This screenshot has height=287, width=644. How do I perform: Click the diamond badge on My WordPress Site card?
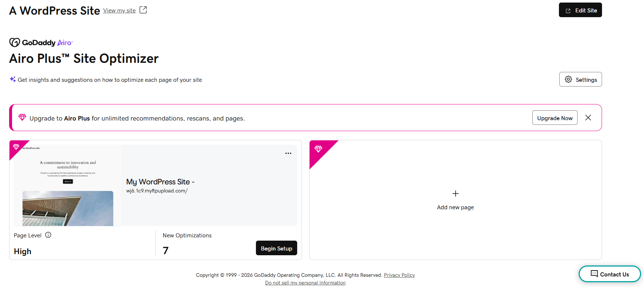pyautogui.click(x=16, y=147)
